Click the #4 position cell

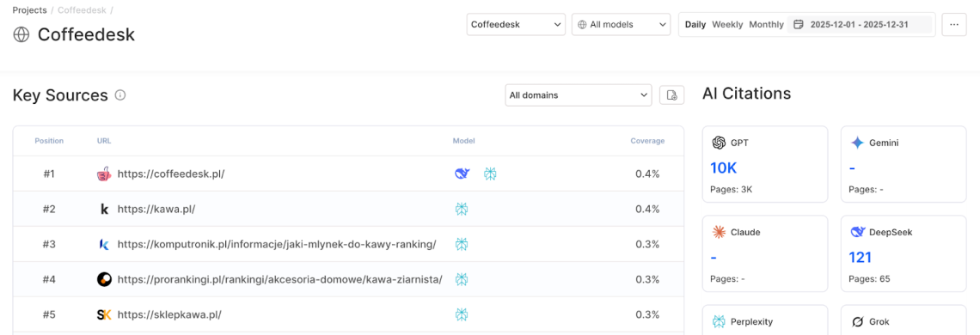tap(49, 279)
